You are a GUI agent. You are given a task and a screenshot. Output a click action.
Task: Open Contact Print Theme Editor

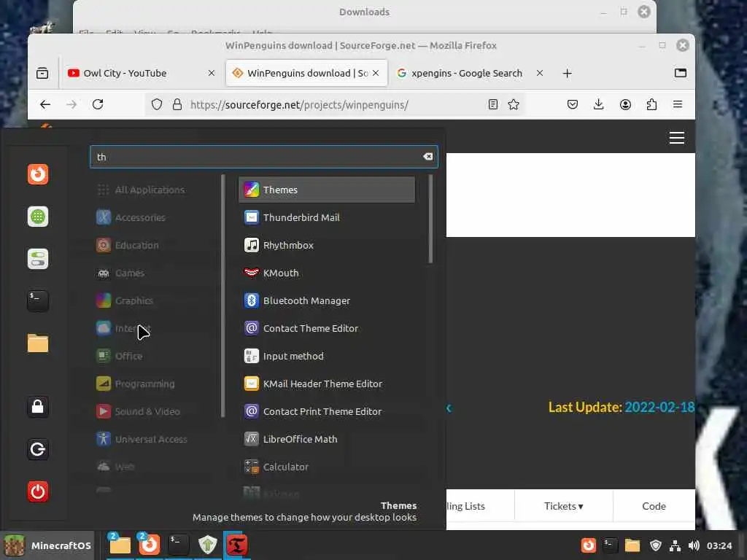coord(326,411)
